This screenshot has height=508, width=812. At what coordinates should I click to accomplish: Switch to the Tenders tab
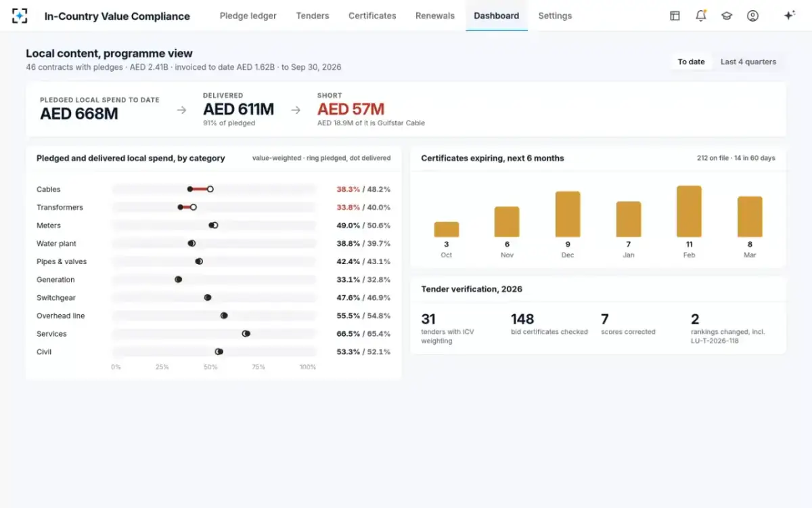coord(313,16)
